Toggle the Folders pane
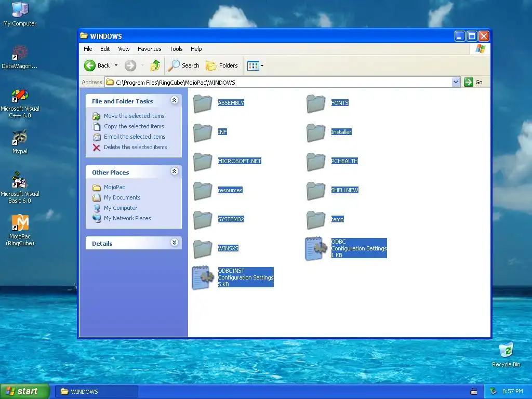The height and width of the screenshot is (399, 532). (x=222, y=65)
